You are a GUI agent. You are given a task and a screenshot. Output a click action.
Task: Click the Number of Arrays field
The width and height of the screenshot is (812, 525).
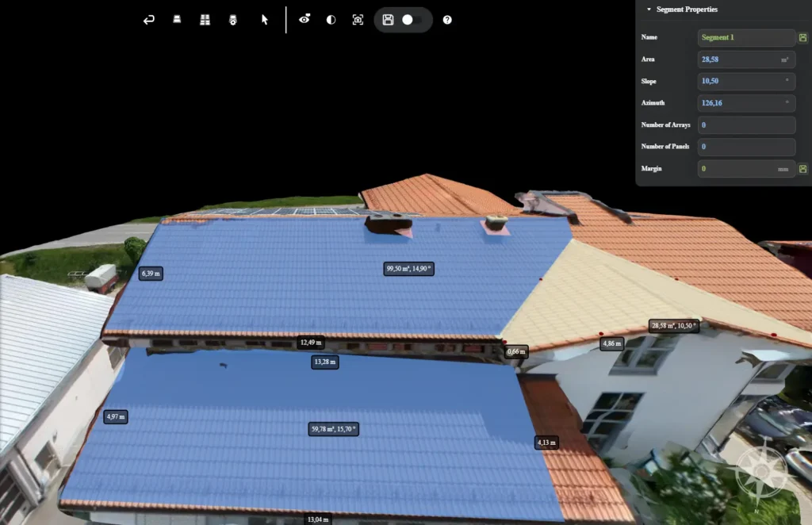click(746, 125)
